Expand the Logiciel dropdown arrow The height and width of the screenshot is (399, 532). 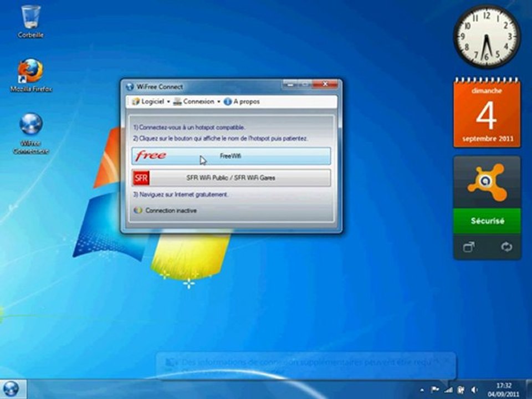168,102
